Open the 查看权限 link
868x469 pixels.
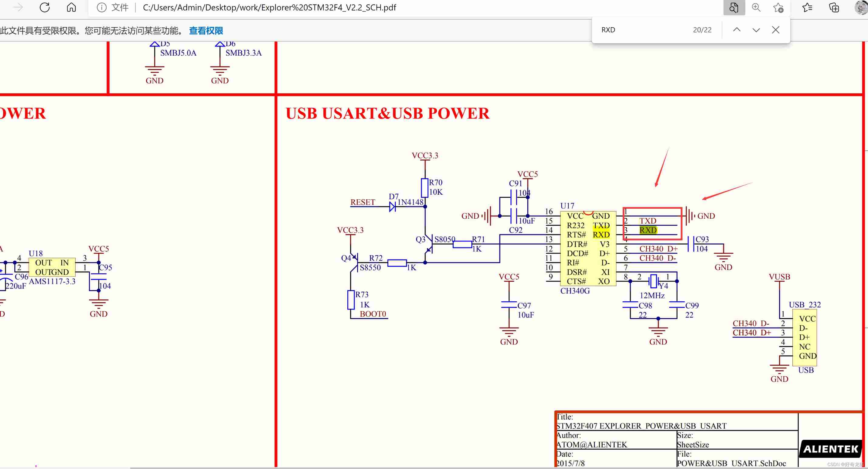point(206,31)
